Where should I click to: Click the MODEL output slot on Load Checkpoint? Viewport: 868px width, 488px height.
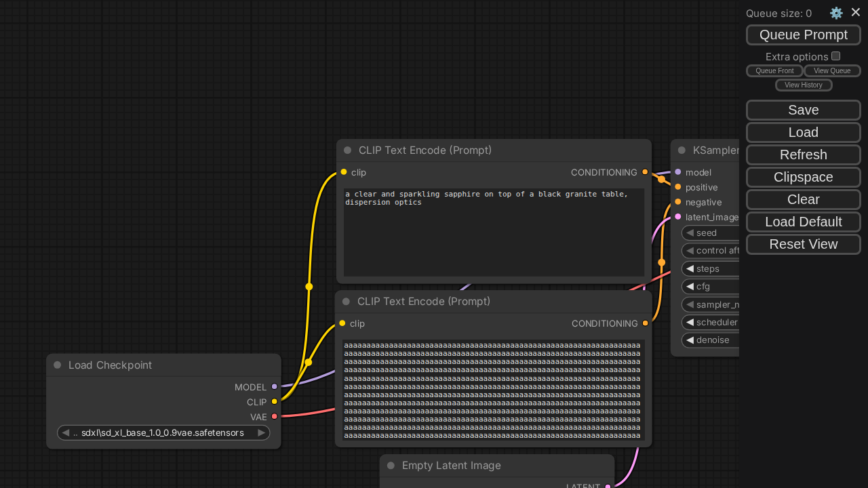click(x=274, y=387)
